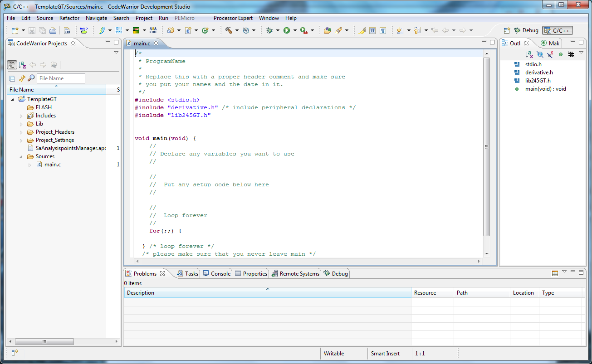Click the Resource column header
This screenshot has height=364, width=592.
(x=432, y=293)
